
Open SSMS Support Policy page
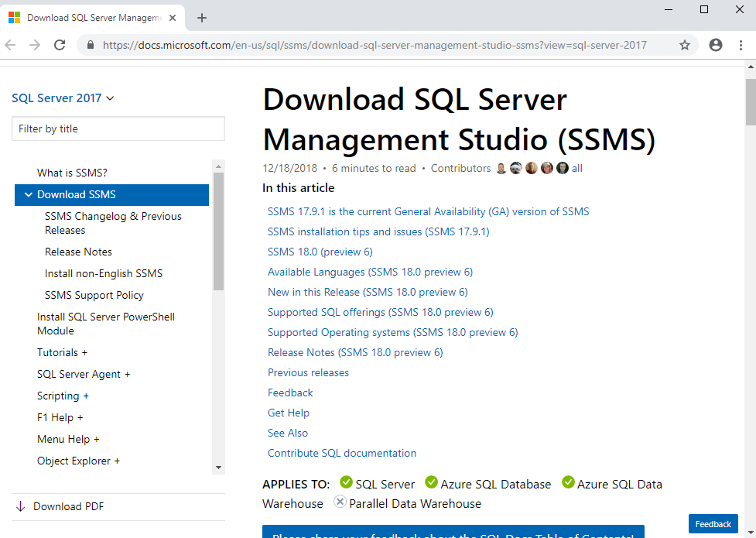pos(94,295)
